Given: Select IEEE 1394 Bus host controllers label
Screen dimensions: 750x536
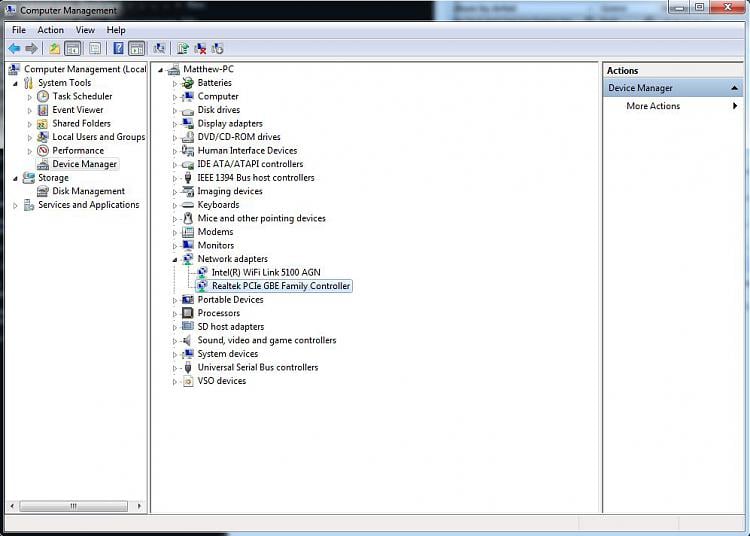Looking at the screenshot, I should [256, 178].
